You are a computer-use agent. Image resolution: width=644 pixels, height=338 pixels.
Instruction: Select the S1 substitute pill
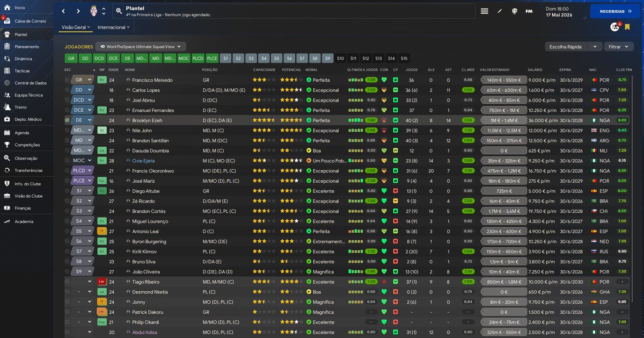pos(225,58)
